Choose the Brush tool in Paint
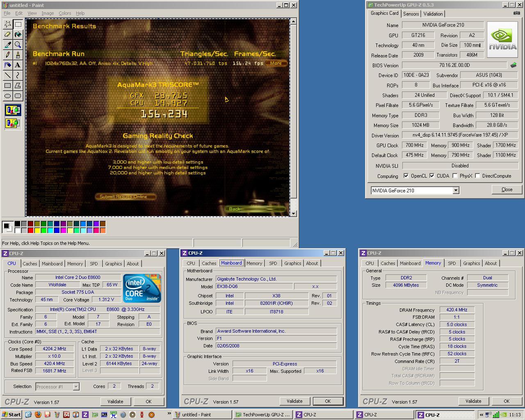This screenshot has height=420, width=525. pyautogui.click(x=18, y=55)
